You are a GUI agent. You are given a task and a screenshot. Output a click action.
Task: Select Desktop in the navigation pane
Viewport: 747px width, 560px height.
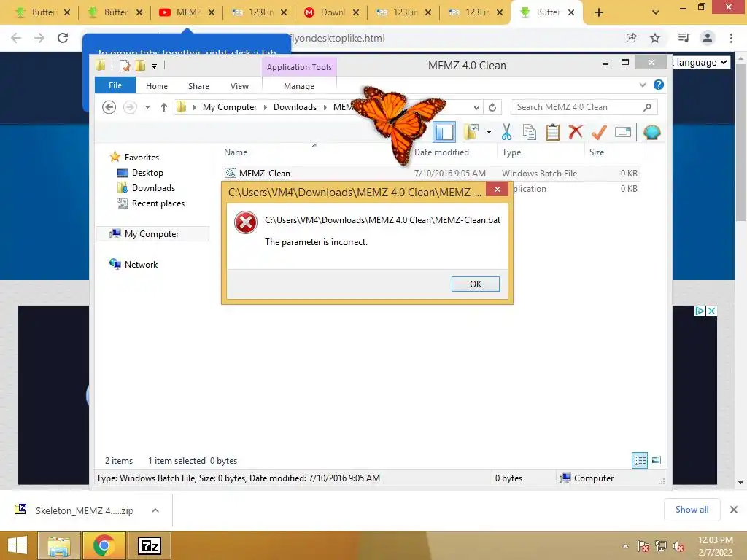[147, 172]
